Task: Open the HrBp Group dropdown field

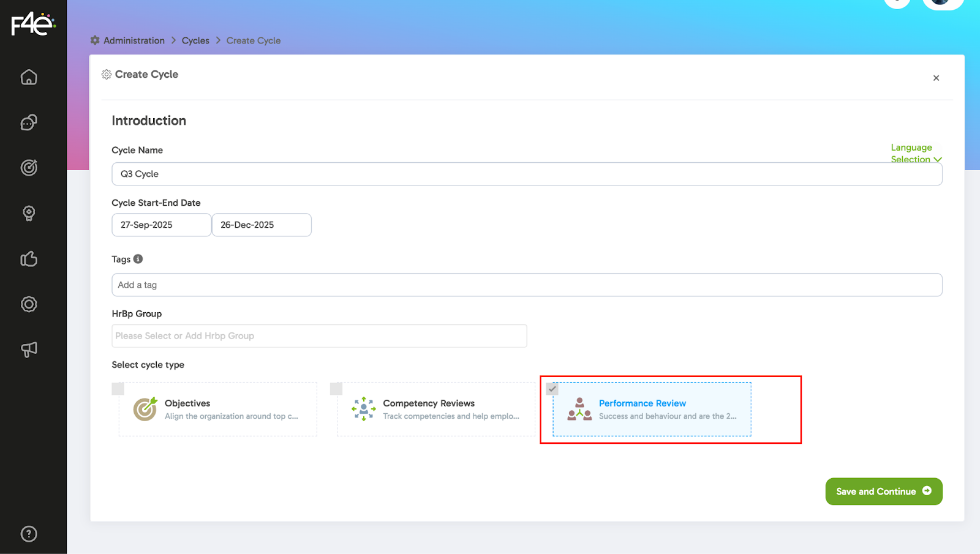Action: pyautogui.click(x=319, y=336)
